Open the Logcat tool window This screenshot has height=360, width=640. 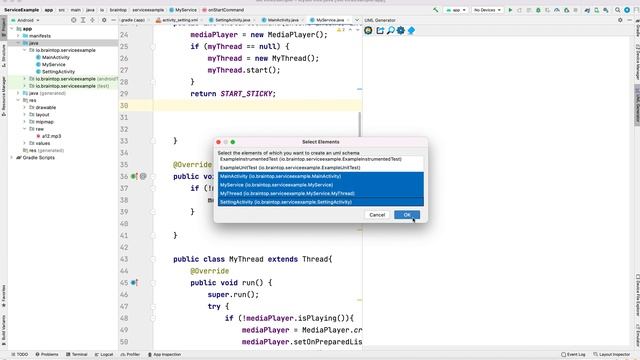pyautogui.click(x=104, y=354)
